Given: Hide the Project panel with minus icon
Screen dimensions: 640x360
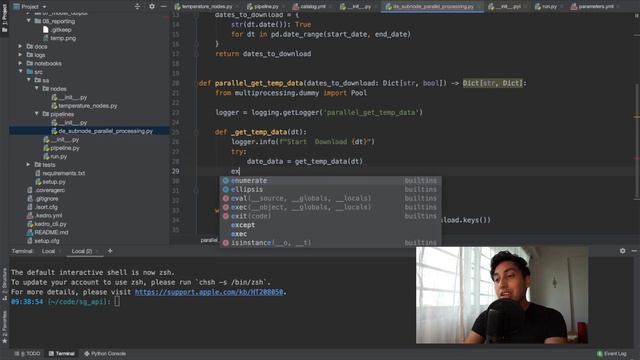Looking at the screenshot, I should coord(164,7).
